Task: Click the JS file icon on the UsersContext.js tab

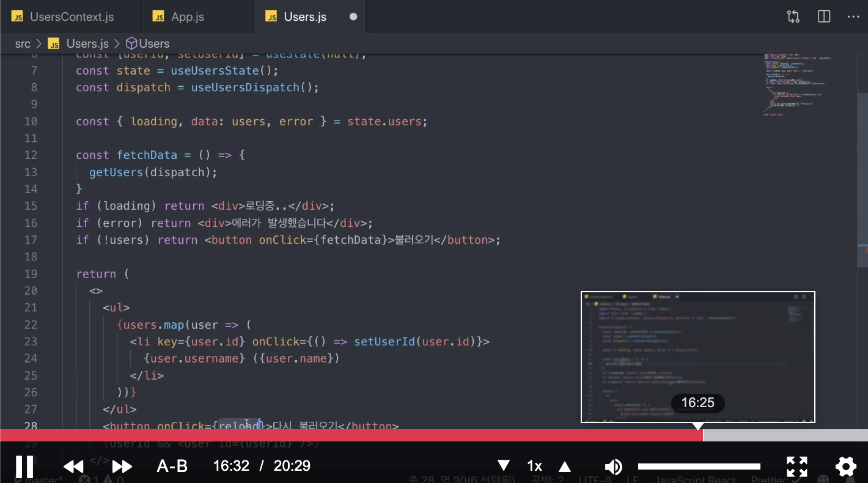Action: pyautogui.click(x=17, y=17)
